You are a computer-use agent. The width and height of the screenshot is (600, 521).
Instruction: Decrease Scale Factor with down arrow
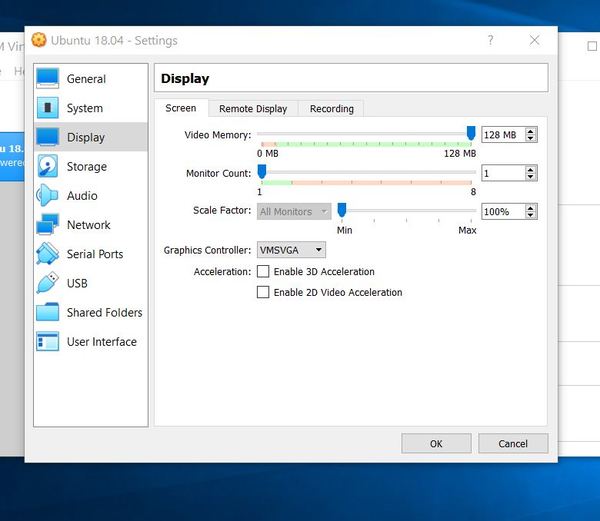[530, 215]
